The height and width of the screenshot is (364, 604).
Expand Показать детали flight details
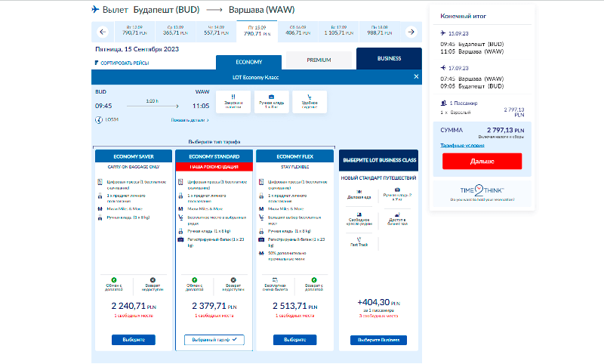pos(190,120)
